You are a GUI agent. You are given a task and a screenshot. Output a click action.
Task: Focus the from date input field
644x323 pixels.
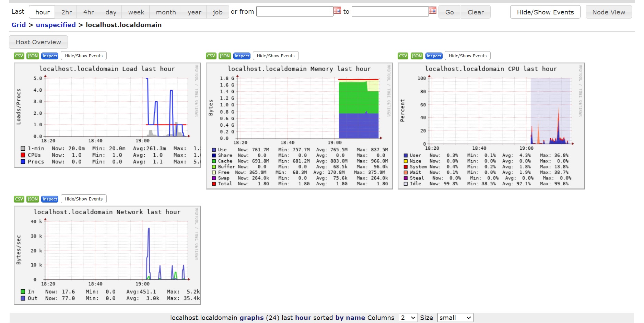click(295, 11)
